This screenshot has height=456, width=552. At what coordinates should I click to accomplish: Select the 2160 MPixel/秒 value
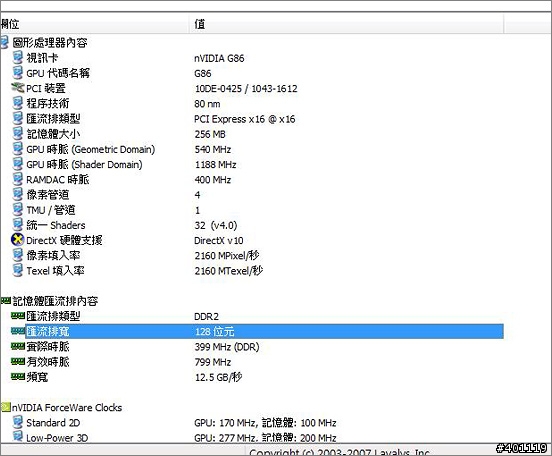tap(227, 255)
